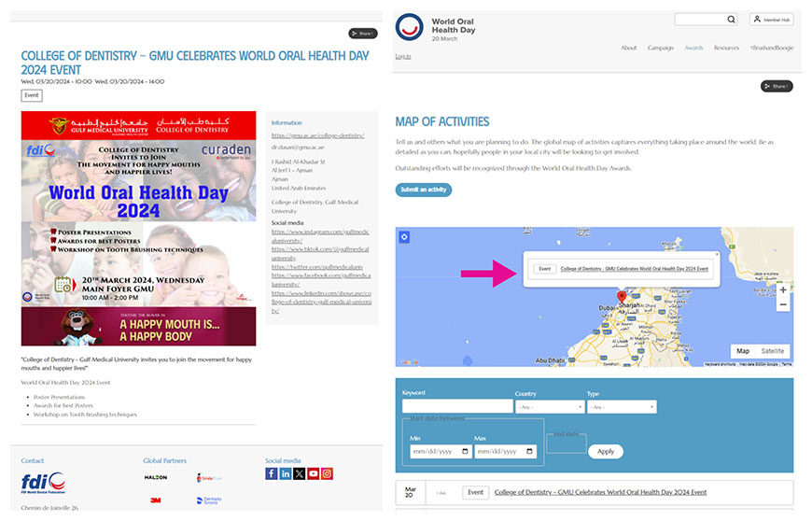812x521 pixels.
Task: Click the Member Hub button
Action: click(x=772, y=20)
